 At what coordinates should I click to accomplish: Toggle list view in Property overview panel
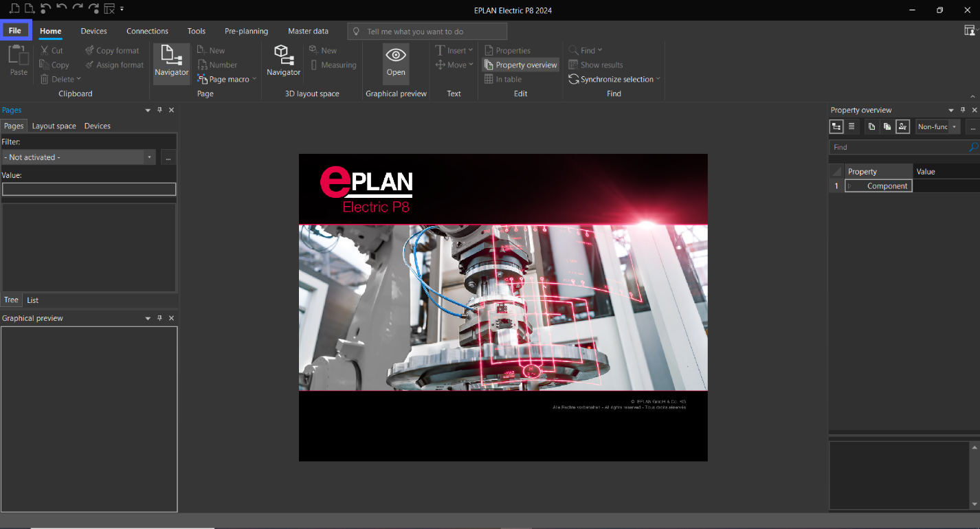pos(853,126)
